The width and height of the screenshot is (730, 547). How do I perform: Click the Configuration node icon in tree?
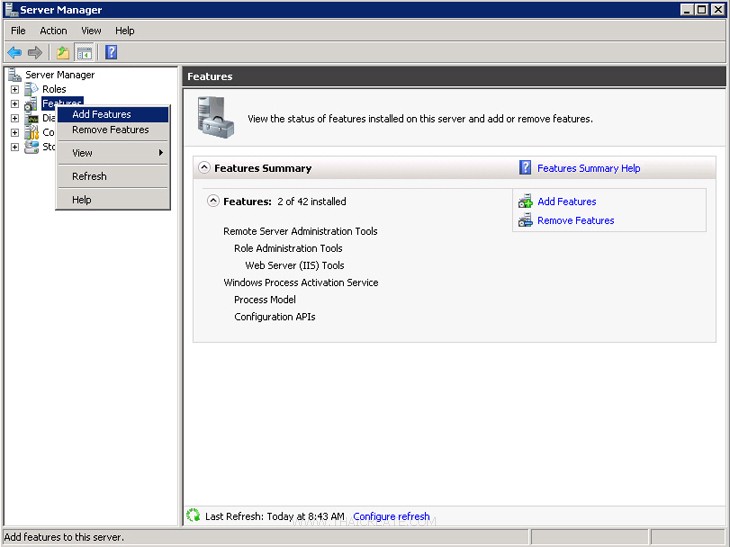[32, 133]
